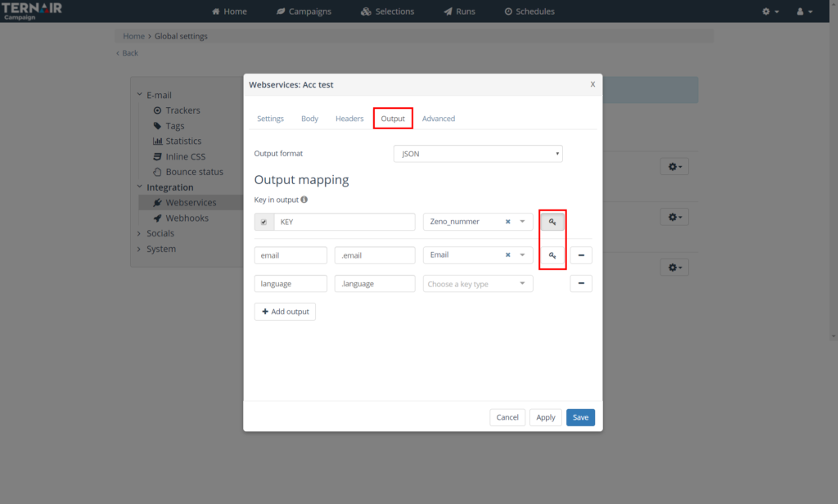Click the KEY input field
Screen dimensions: 838x504
tap(345, 222)
